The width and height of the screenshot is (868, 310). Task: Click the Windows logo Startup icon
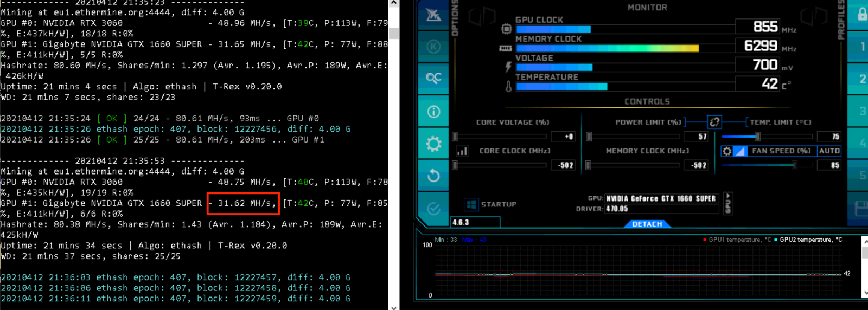coord(471,204)
